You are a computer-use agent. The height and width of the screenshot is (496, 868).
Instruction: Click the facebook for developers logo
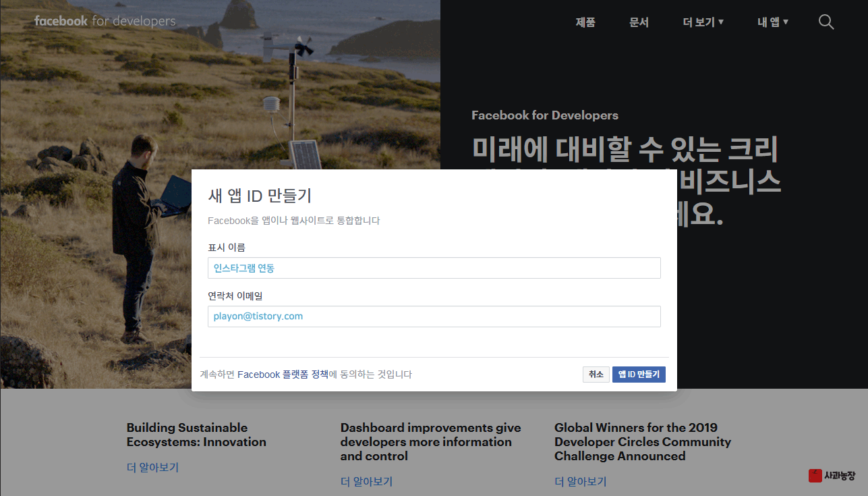click(105, 21)
